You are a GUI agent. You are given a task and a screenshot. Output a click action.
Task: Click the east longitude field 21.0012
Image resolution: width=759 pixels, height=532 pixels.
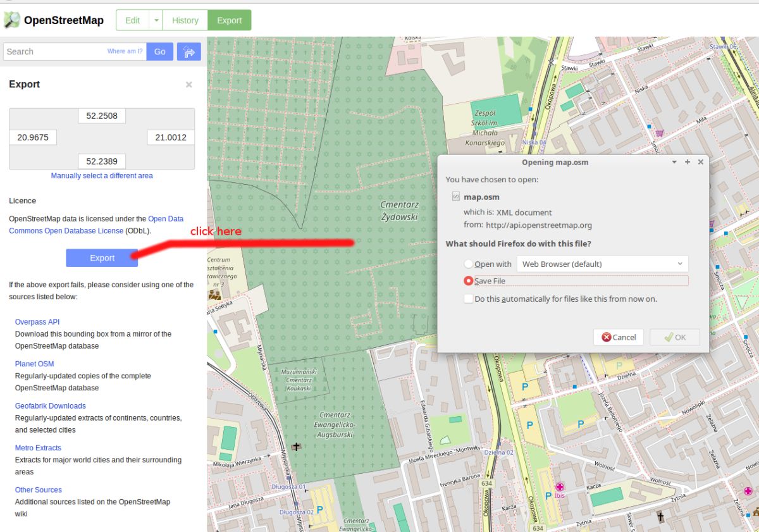tap(171, 137)
